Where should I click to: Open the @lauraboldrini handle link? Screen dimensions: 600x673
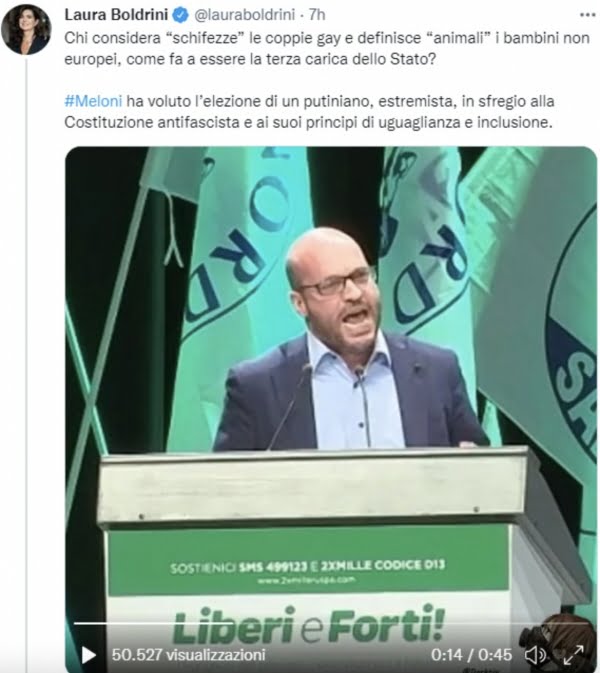click(245, 15)
